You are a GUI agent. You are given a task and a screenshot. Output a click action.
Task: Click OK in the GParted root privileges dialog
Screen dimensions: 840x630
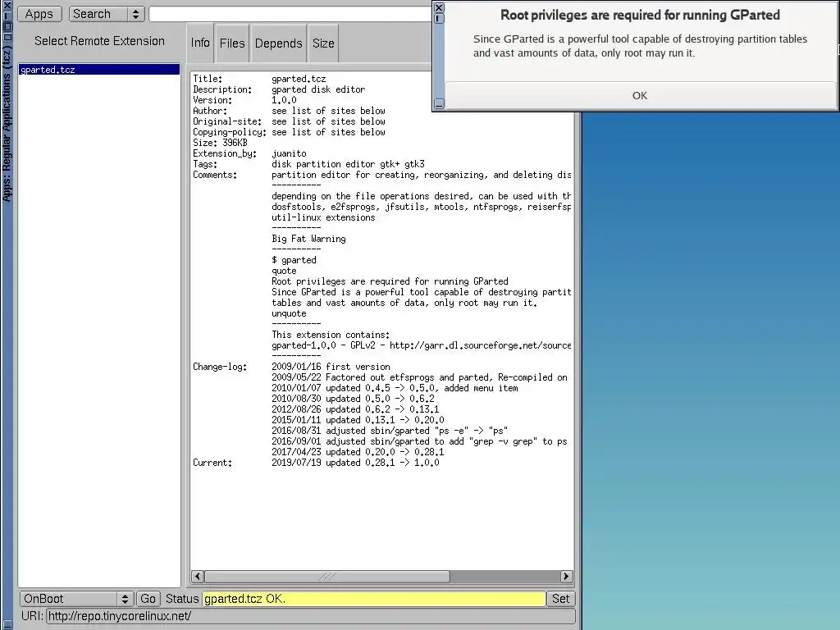(640, 95)
